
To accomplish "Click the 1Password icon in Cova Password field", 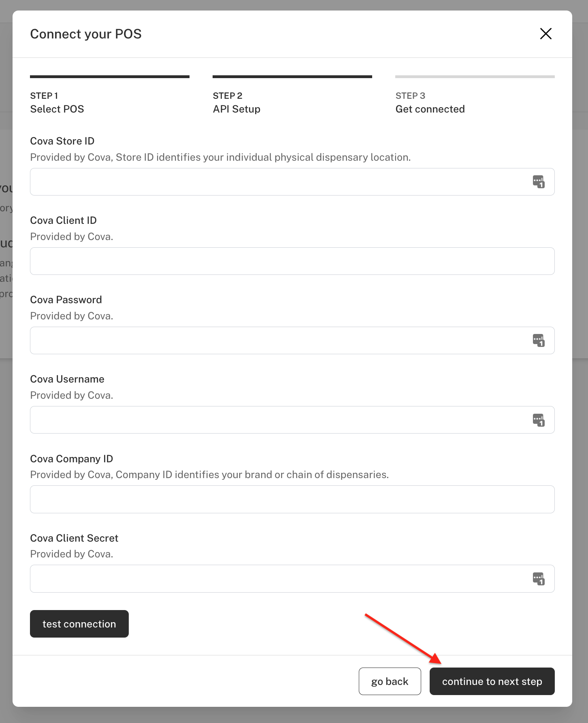I will coord(539,340).
